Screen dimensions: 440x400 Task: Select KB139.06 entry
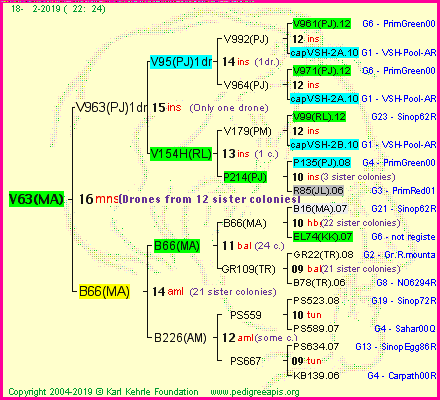point(316,376)
